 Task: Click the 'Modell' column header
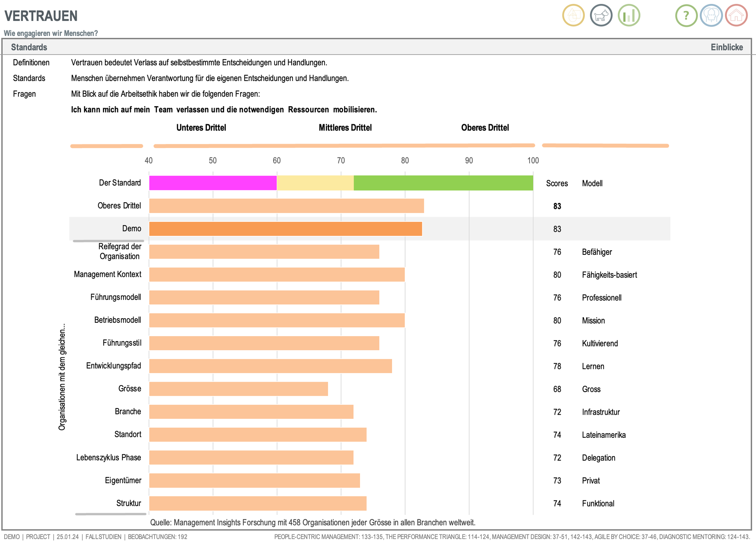592,184
